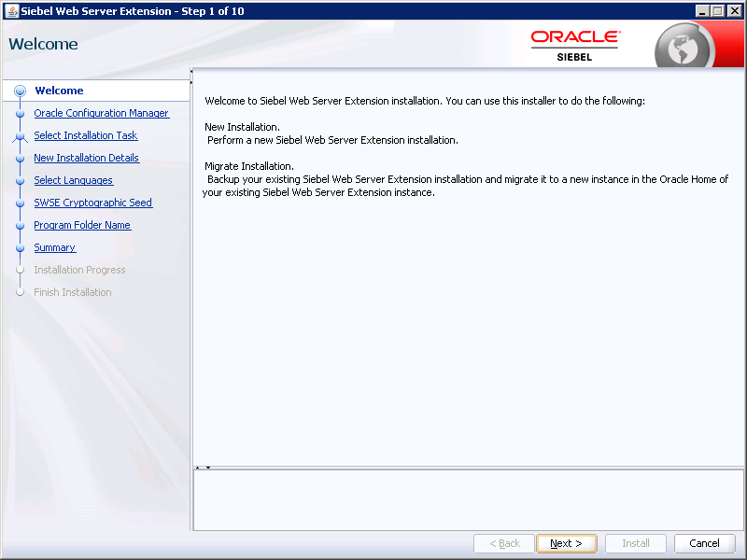
Task: Click the Installation Progress step bullet
Action: [20, 270]
